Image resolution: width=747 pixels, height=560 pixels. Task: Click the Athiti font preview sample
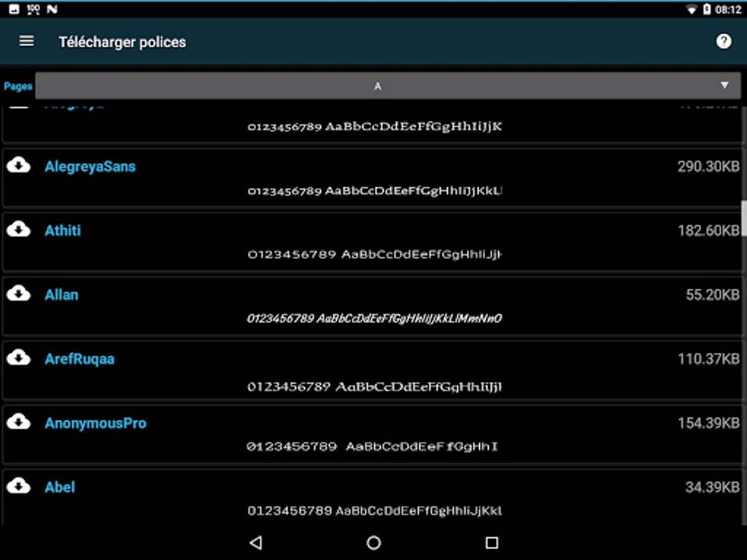375,254
